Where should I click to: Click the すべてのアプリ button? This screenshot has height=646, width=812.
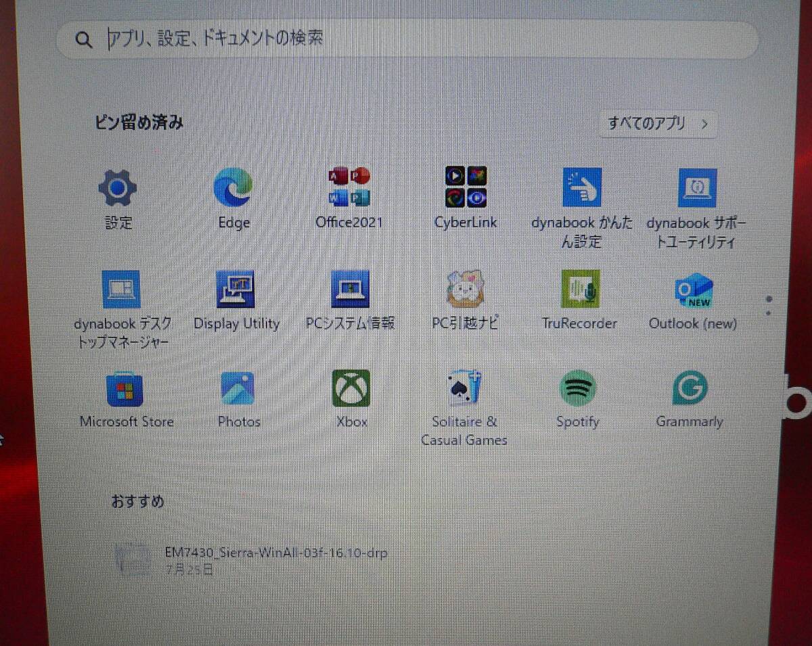tap(658, 124)
